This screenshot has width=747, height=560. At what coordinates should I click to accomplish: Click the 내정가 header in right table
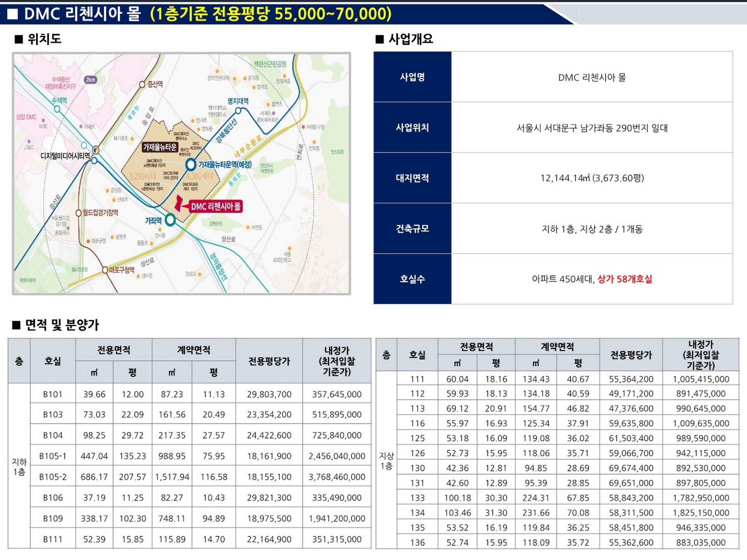[x=700, y=355]
